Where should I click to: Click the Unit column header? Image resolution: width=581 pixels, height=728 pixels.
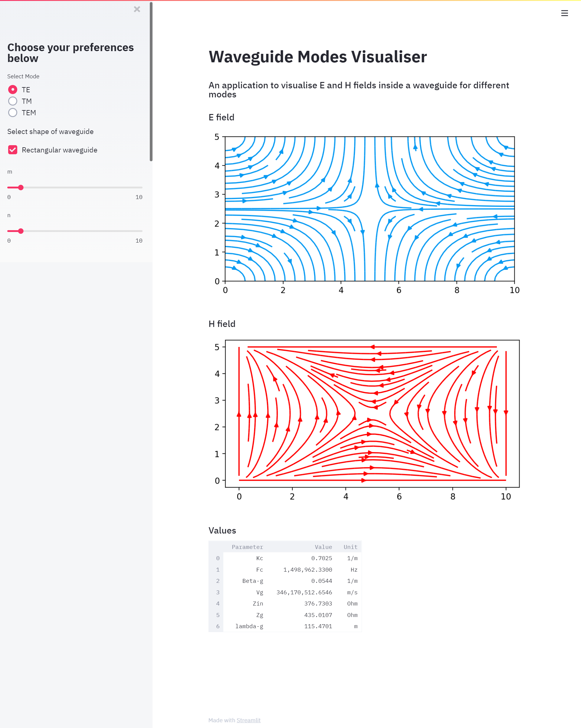(x=350, y=547)
